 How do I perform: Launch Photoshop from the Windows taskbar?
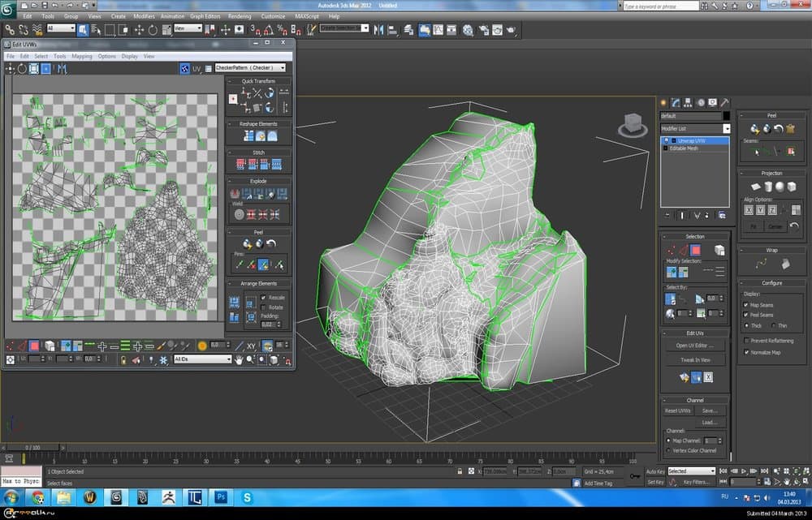click(x=220, y=496)
